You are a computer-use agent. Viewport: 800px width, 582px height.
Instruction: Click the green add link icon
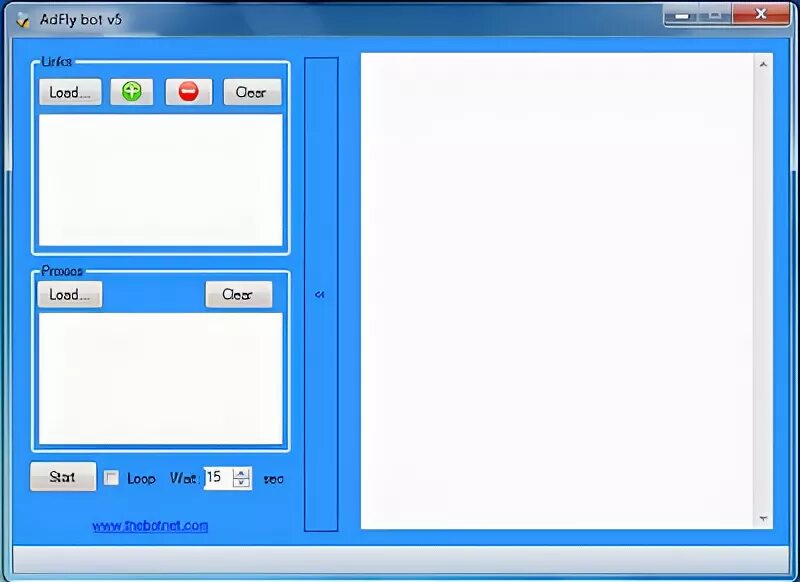pyautogui.click(x=132, y=92)
